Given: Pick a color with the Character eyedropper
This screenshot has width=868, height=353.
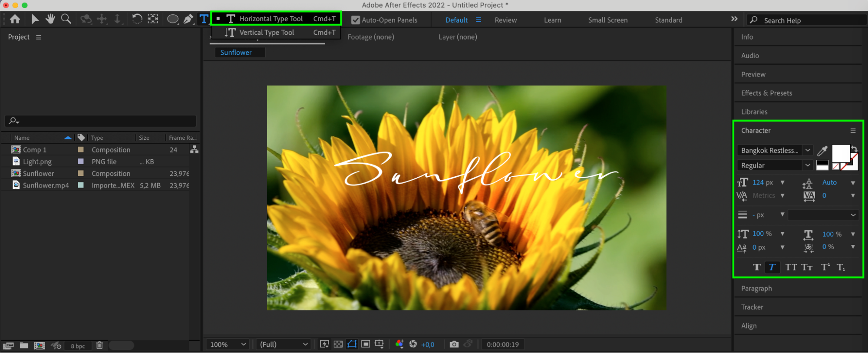Looking at the screenshot, I should click(x=822, y=151).
